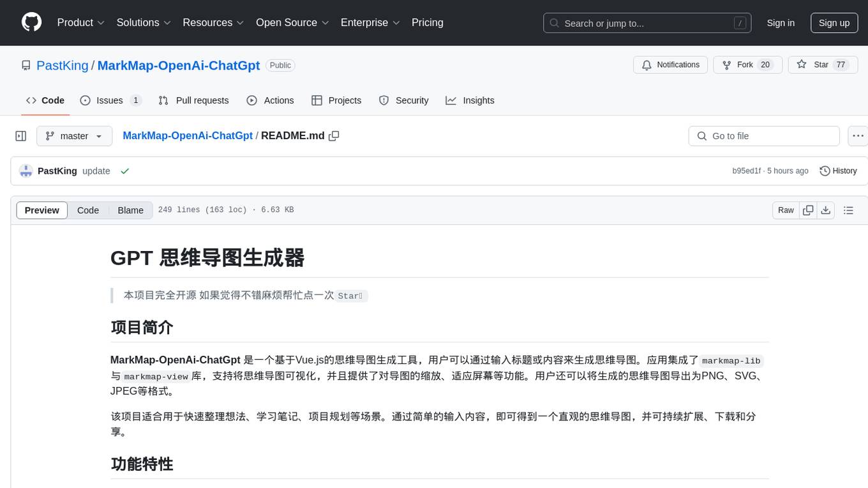View the file History
This screenshot has width=868, height=488.
tap(838, 171)
